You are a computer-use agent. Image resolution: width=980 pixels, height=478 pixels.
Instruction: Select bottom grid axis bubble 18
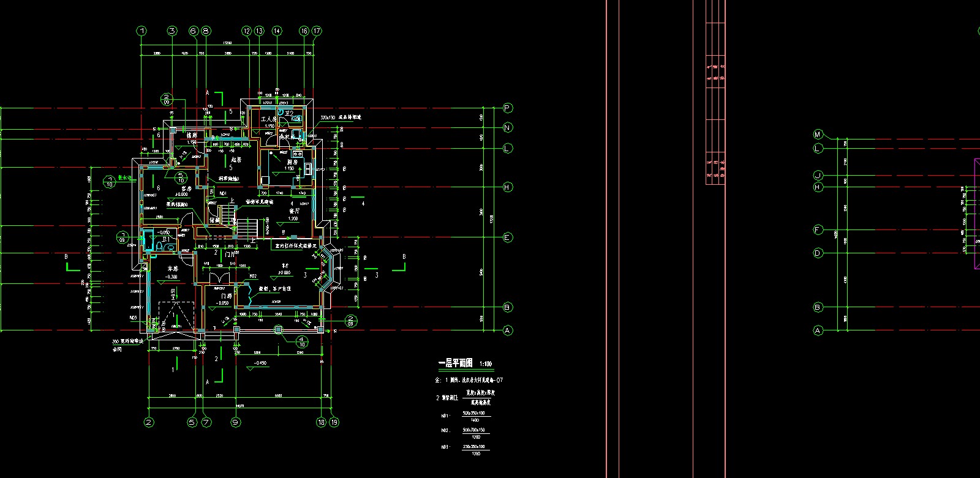click(321, 422)
